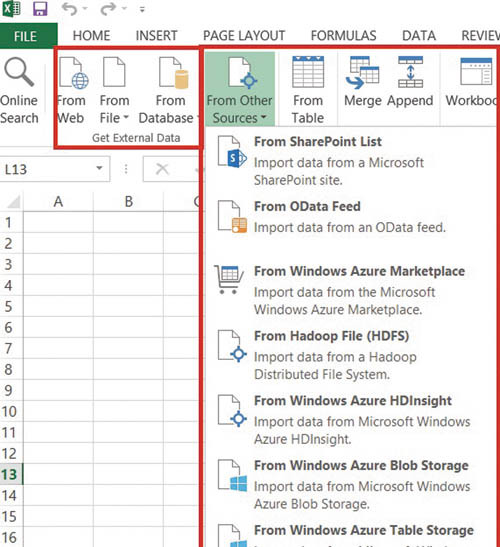Click the Merge queries icon
This screenshot has width=500, height=547.
(363, 72)
